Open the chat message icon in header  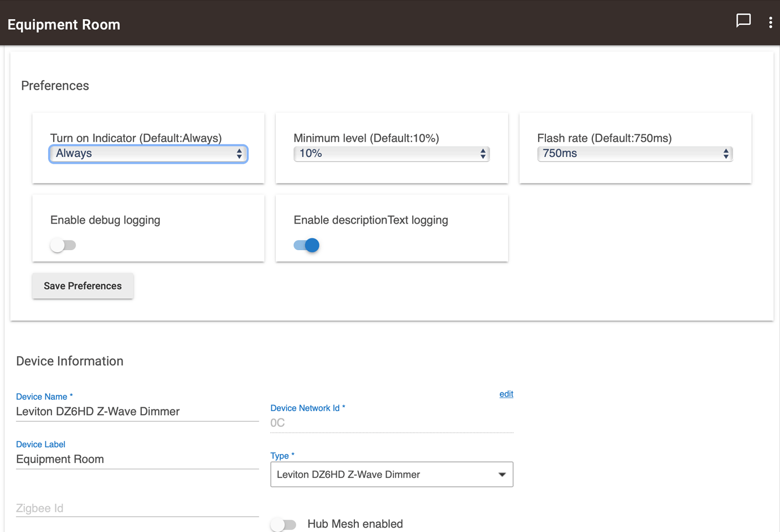click(743, 21)
